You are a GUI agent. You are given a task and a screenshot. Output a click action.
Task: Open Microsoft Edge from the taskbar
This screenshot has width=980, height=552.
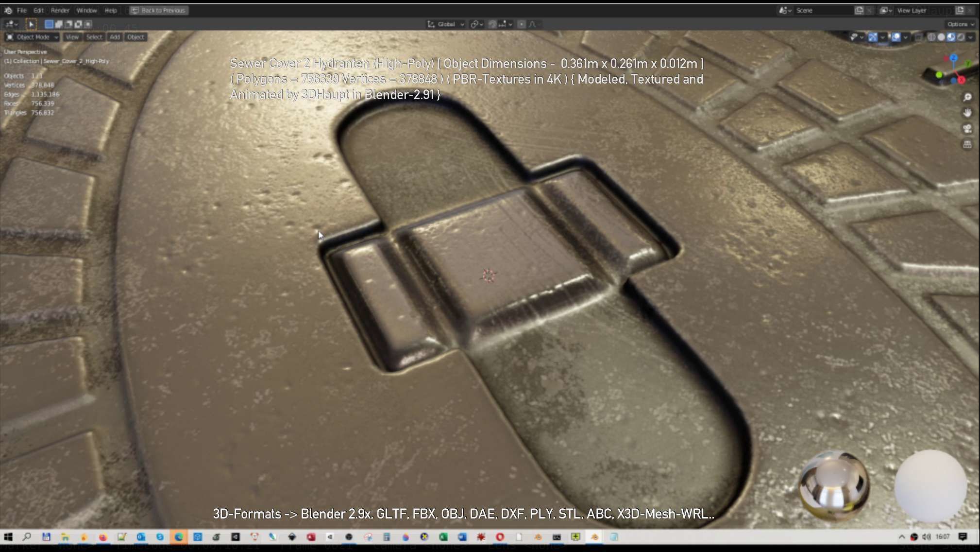pos(179,537)
